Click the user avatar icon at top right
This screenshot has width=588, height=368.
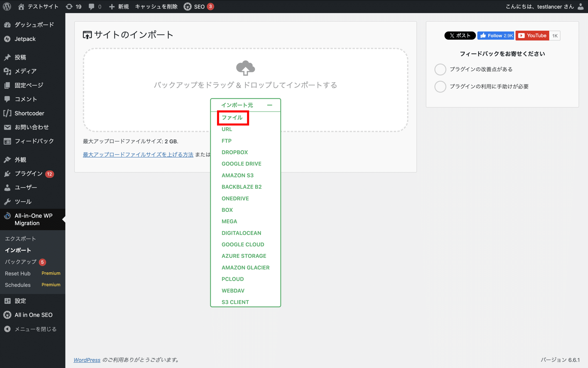580,7
